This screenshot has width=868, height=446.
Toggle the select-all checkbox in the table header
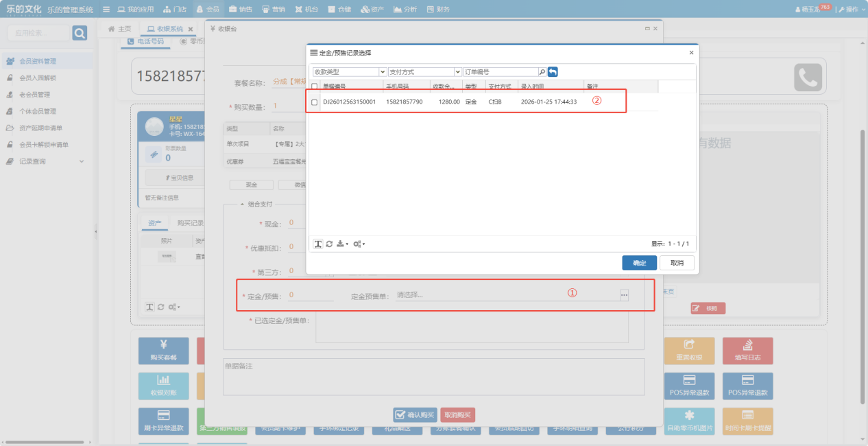(315, 86)
